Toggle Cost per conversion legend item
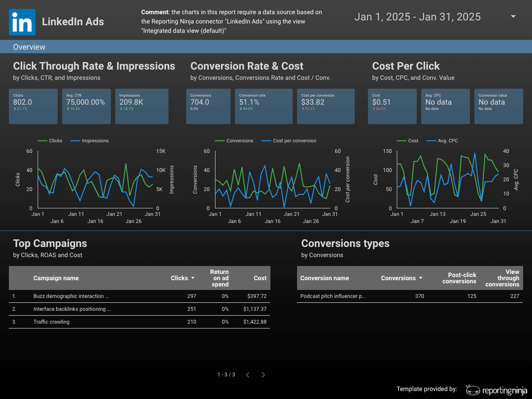The image size is (532, 399). (289, 141)
